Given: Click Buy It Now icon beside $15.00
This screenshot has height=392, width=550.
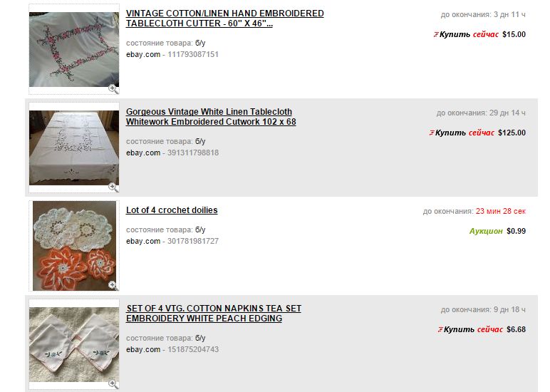Looking at the screenshot, I should coord(436,34).
